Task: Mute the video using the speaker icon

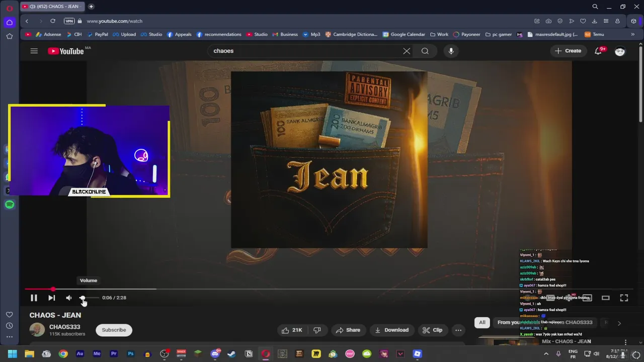Action: (x=69, y=298)
